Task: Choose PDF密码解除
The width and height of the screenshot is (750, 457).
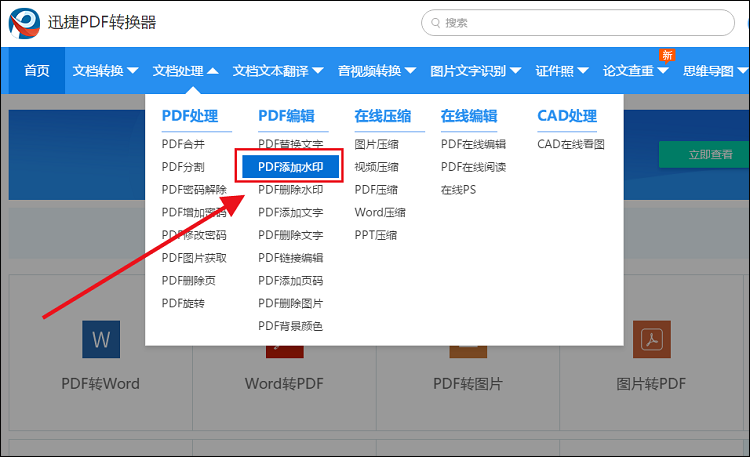Action: click(x=194, y=189)
